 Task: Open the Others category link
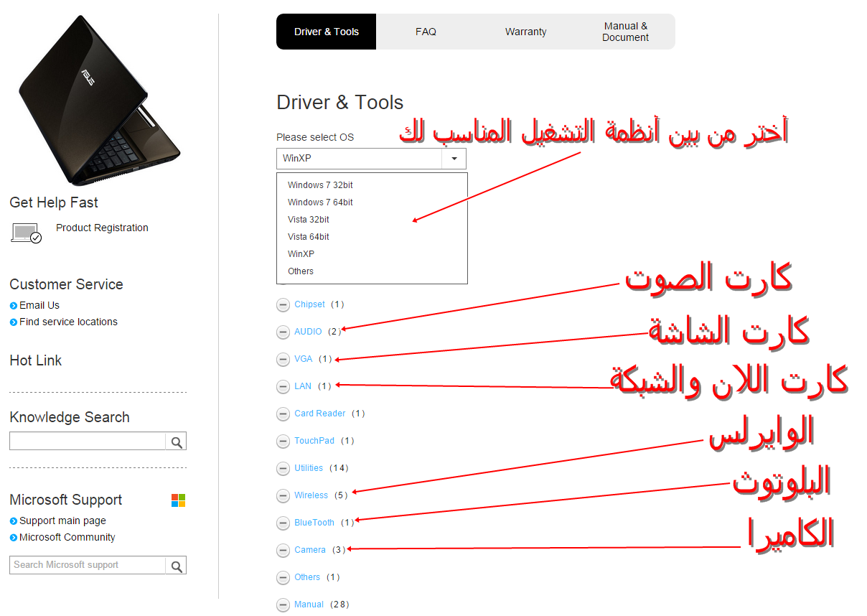coord(307,577)
